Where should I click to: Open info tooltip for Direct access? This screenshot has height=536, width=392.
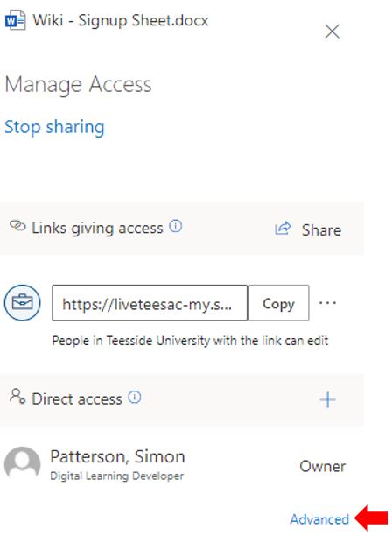135,398
